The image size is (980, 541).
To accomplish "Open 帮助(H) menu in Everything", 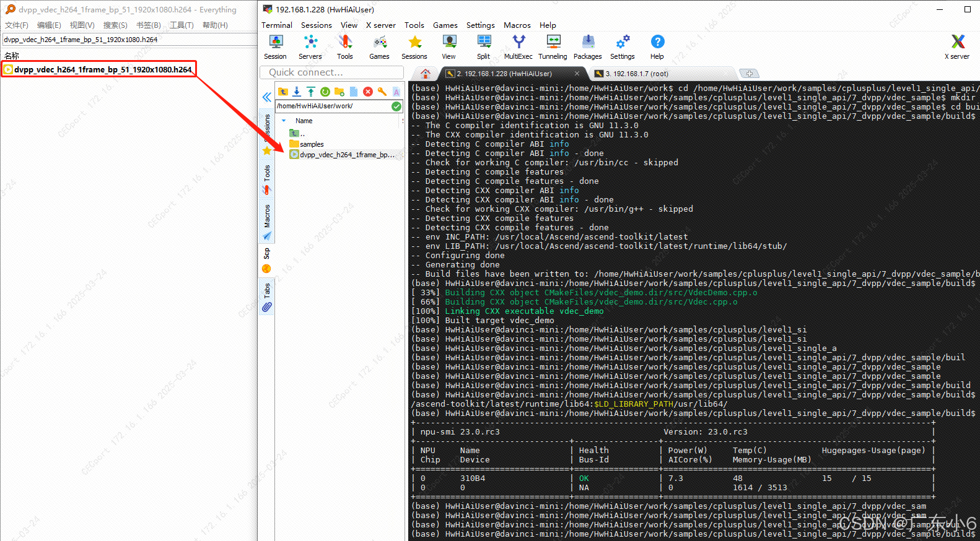I will pos(215,25).
